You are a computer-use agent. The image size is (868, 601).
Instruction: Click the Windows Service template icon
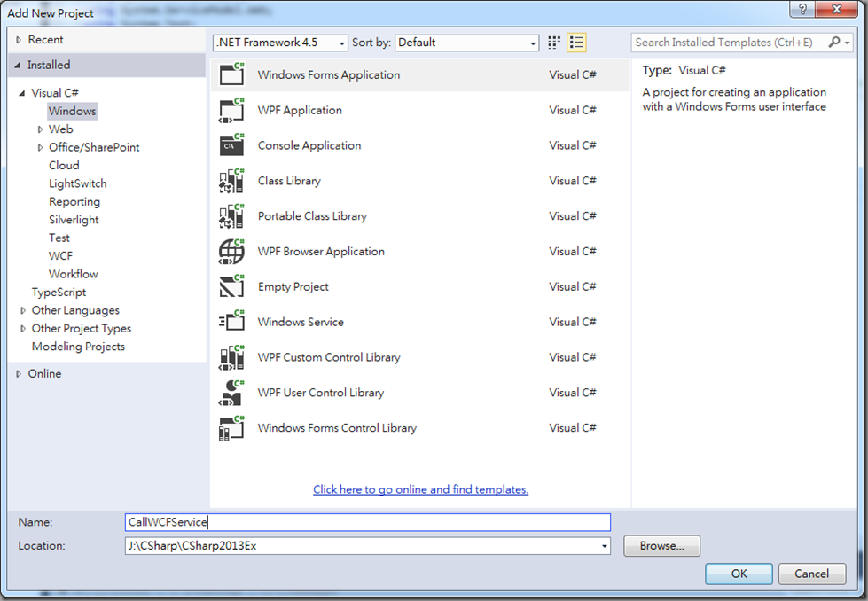pyautogui.click(x=231, y=322)
